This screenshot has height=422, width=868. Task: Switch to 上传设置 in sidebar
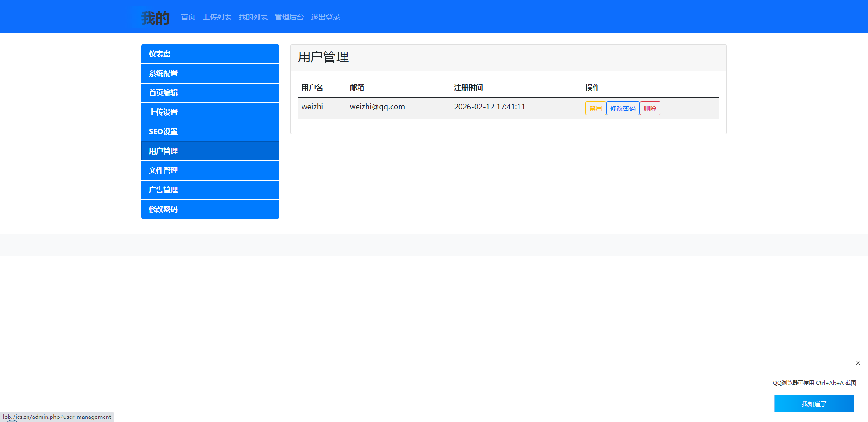coord(210,112)
